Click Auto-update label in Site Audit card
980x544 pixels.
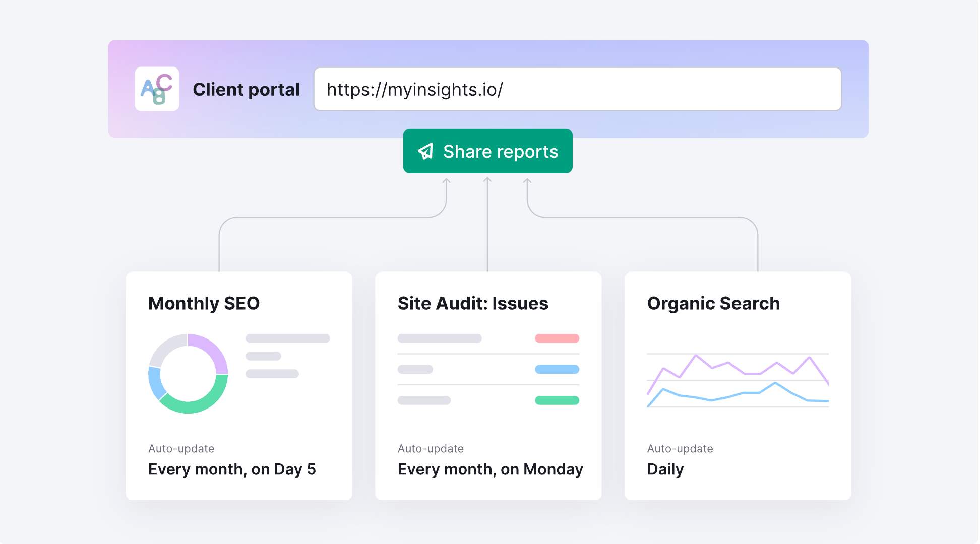pos(431,449)
